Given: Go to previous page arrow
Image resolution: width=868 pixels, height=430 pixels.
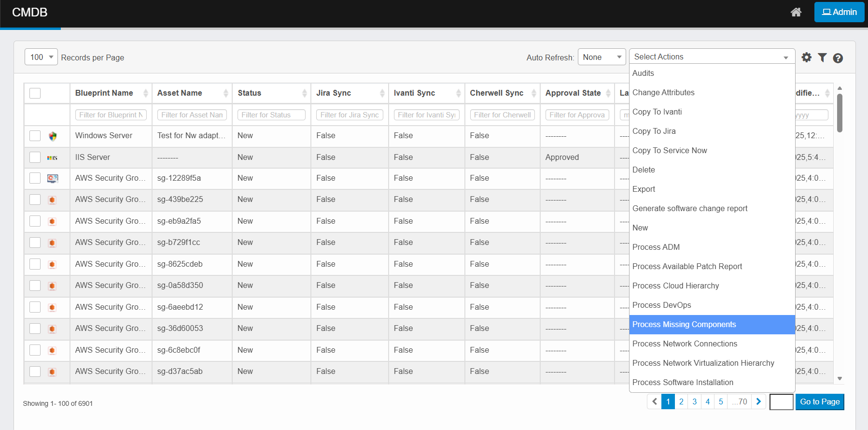Looking at the screenshot, I should pyautogui.click(x=655, y=401).
